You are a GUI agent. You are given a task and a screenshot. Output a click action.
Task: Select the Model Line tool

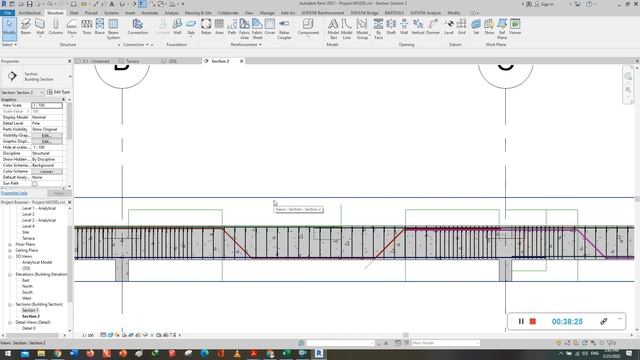[x=347, y=29]
